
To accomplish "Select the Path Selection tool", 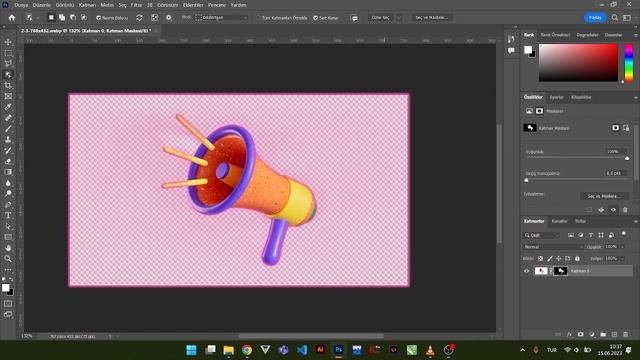I will tap(8, 226).
